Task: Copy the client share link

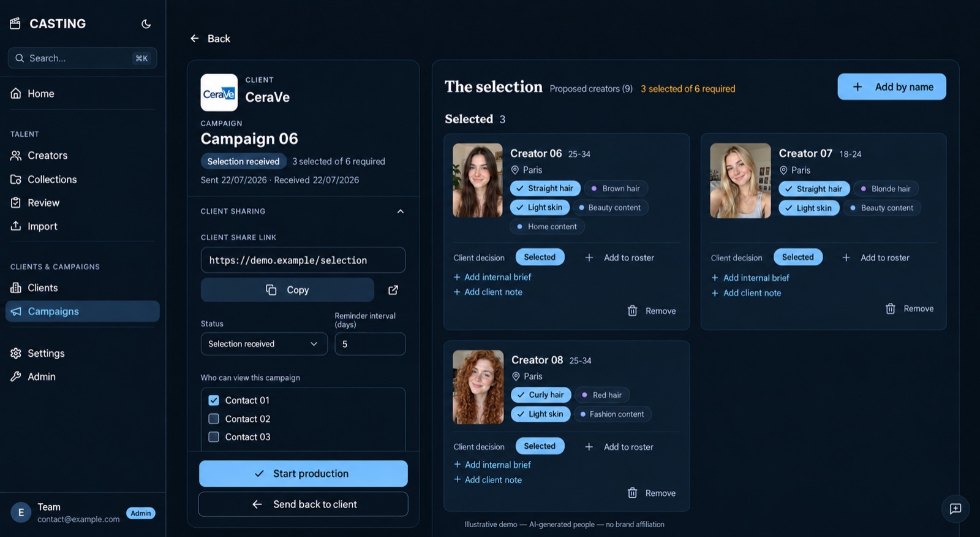Action: (287, 290)
